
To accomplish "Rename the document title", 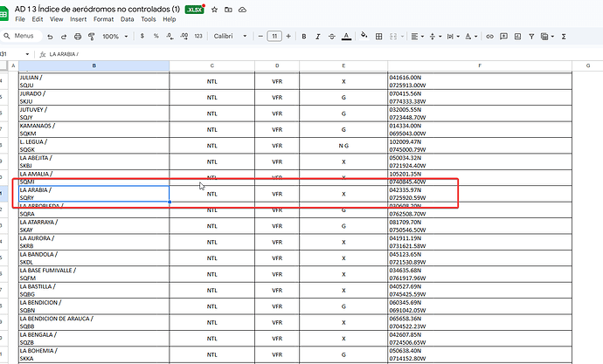I will pos(97,9).
